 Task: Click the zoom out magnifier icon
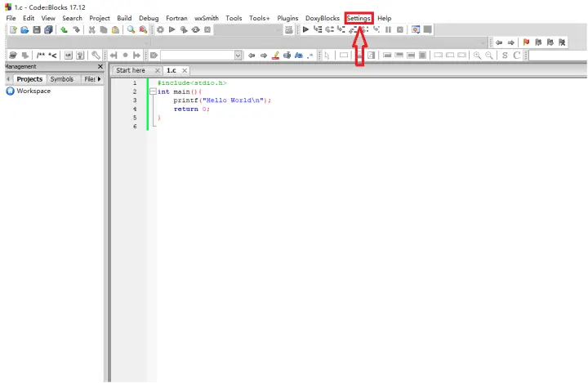tap(489, 56)
